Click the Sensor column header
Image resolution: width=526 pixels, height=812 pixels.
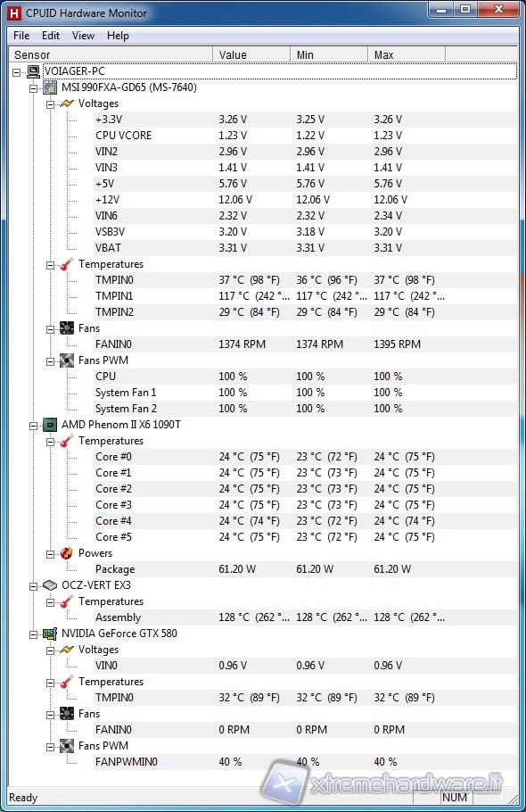(111, 55)
